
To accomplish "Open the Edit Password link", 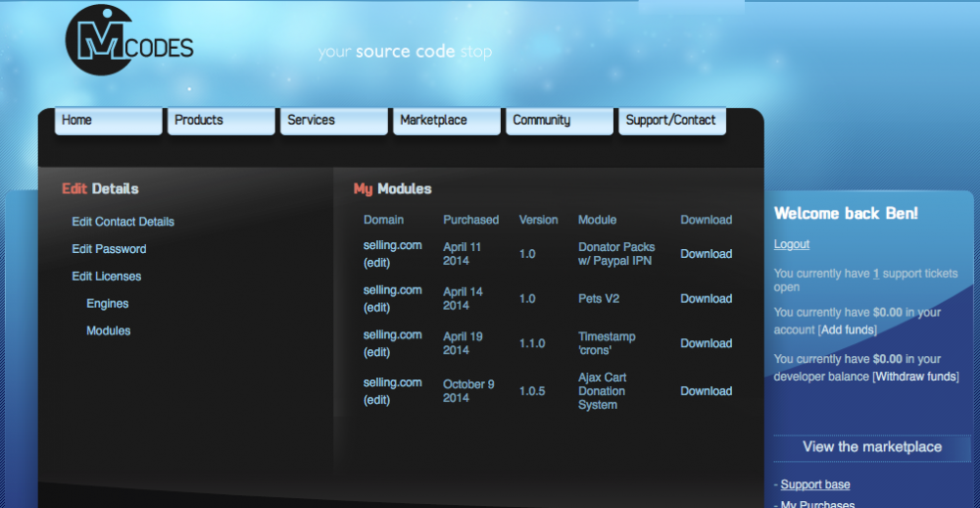I will 109,249.
